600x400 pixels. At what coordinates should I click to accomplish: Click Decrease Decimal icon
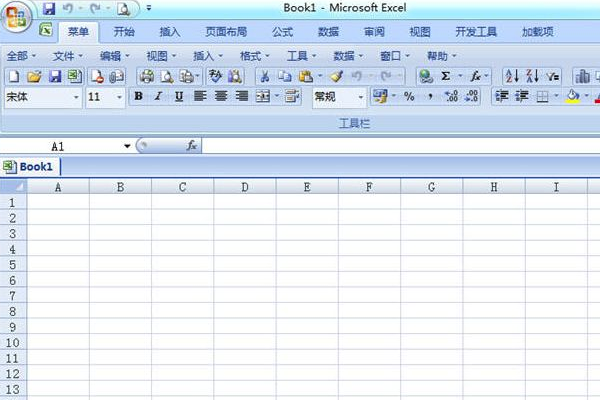click(x=471, y=96)
